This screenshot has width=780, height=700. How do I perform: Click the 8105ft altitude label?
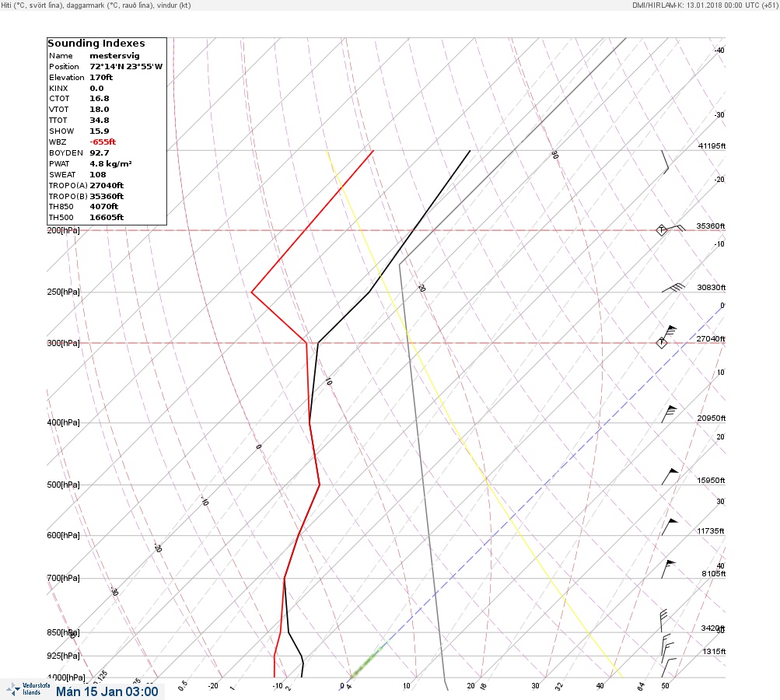pyautogui.click(x=713, y=574)
